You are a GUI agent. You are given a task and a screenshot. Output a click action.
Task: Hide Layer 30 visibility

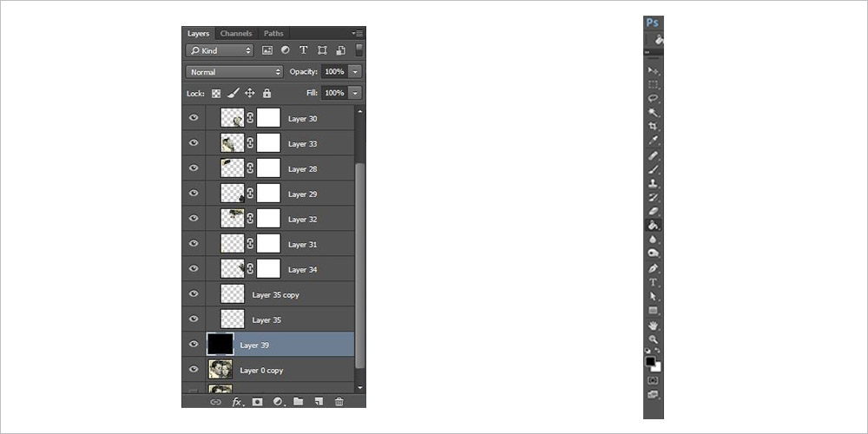click(194, 118)
